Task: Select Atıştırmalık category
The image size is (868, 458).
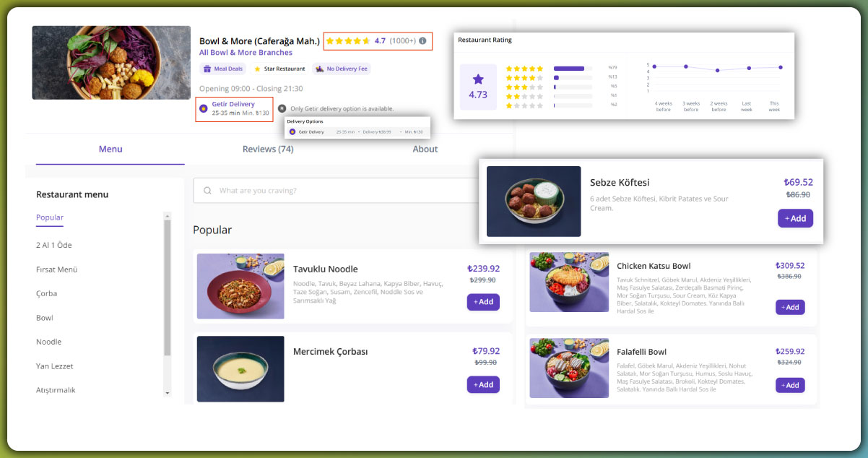Action: [56, 390]
